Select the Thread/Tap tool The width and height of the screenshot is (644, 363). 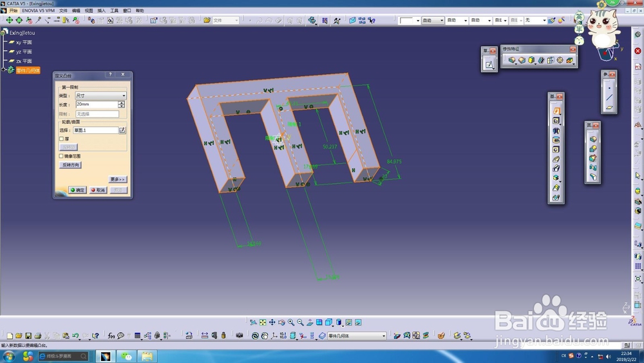(x=560, y=60)
